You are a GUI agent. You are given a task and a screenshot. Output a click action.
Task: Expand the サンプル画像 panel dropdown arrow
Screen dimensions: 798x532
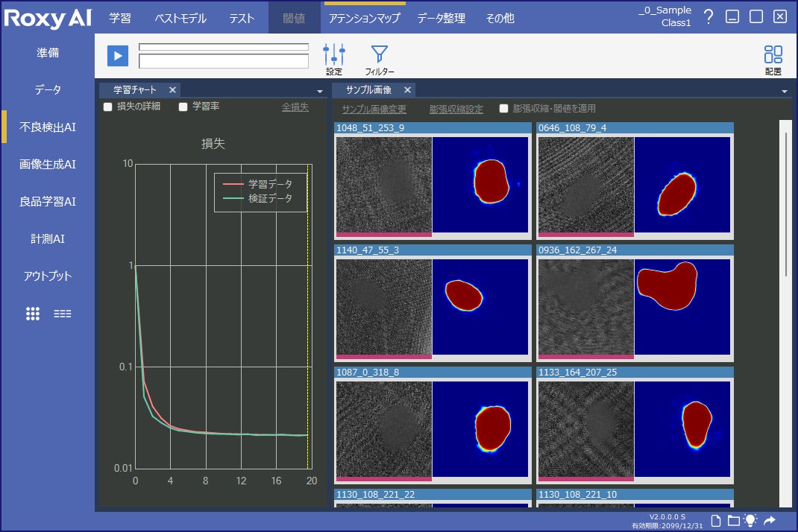785,91
